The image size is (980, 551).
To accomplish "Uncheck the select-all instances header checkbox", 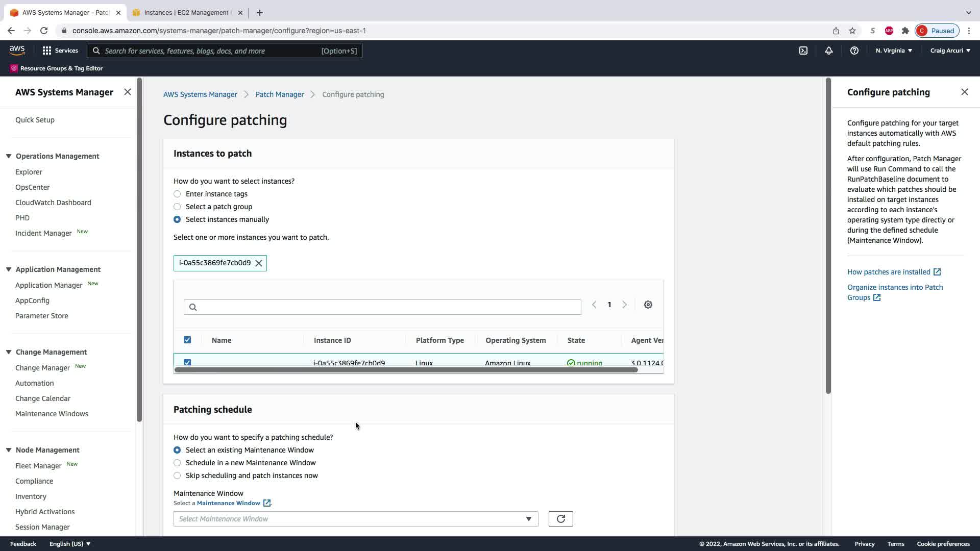I will tap(187, 340).
